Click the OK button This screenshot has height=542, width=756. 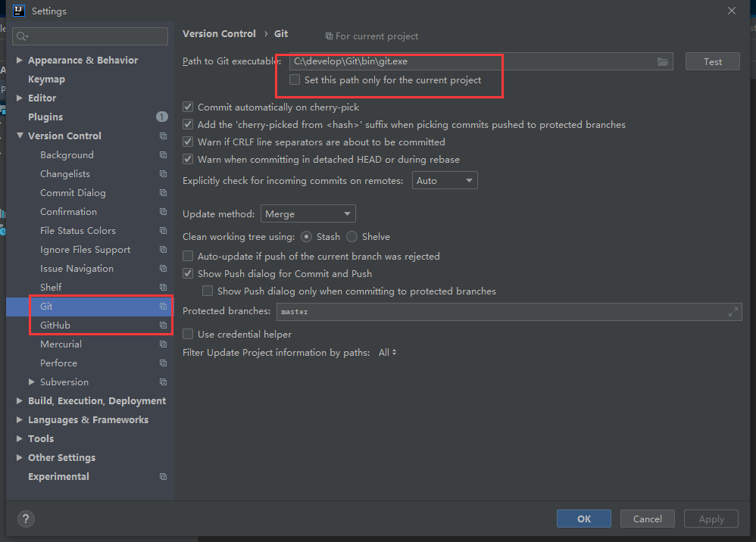584,519
